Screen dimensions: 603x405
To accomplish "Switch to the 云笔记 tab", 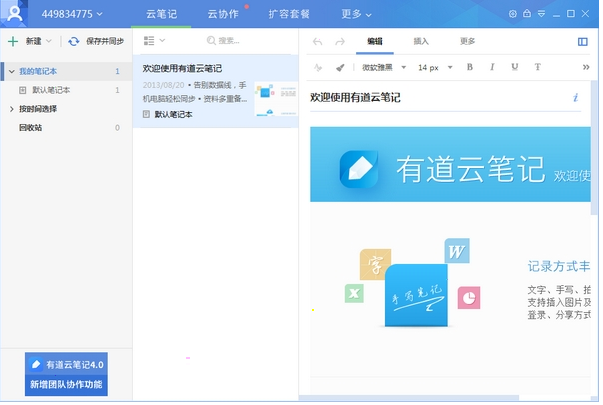I will [162, 14].
